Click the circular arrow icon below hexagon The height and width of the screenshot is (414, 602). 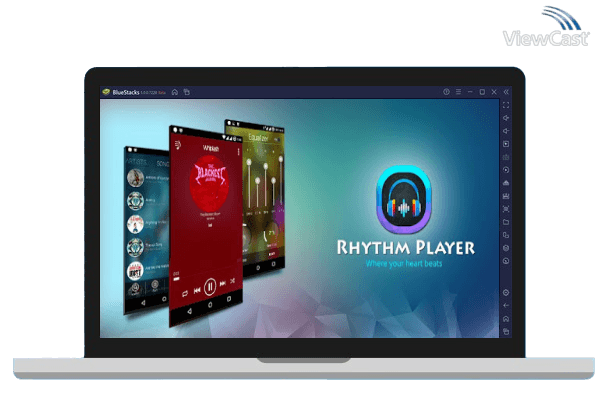[x=506, y=261]
